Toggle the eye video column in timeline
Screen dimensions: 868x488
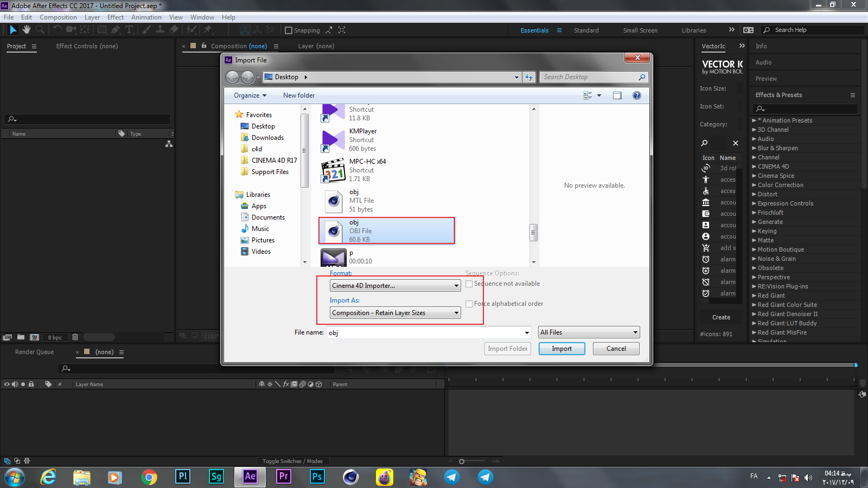(7, 384)
